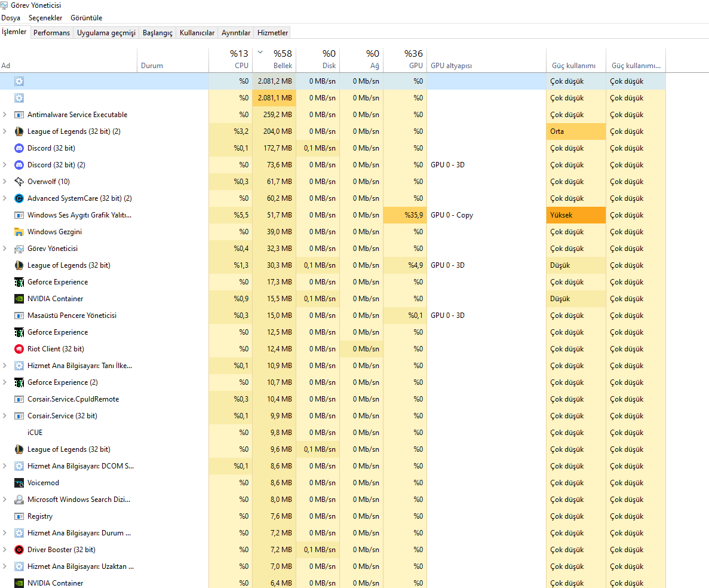Click the Microsoft Windows Search icon
This screenshot has height=588, width=709.
click(x=19, y=500)
